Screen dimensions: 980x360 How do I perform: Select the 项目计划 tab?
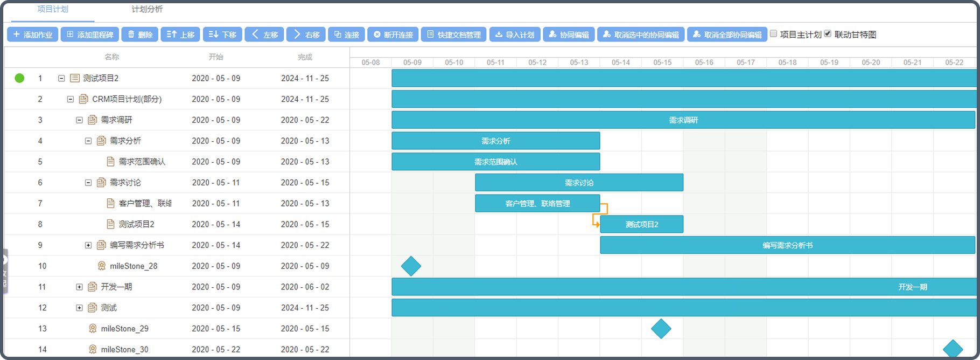53,10
